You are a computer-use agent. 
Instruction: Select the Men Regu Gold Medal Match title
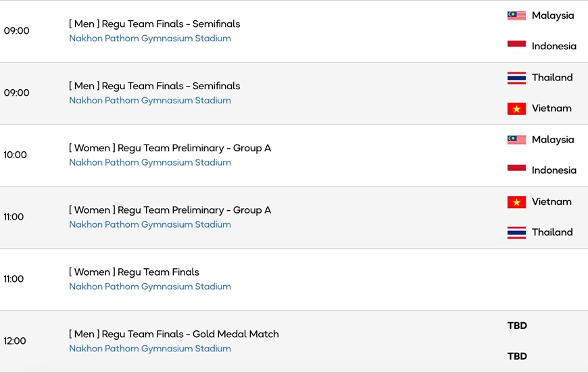[174, 334]
